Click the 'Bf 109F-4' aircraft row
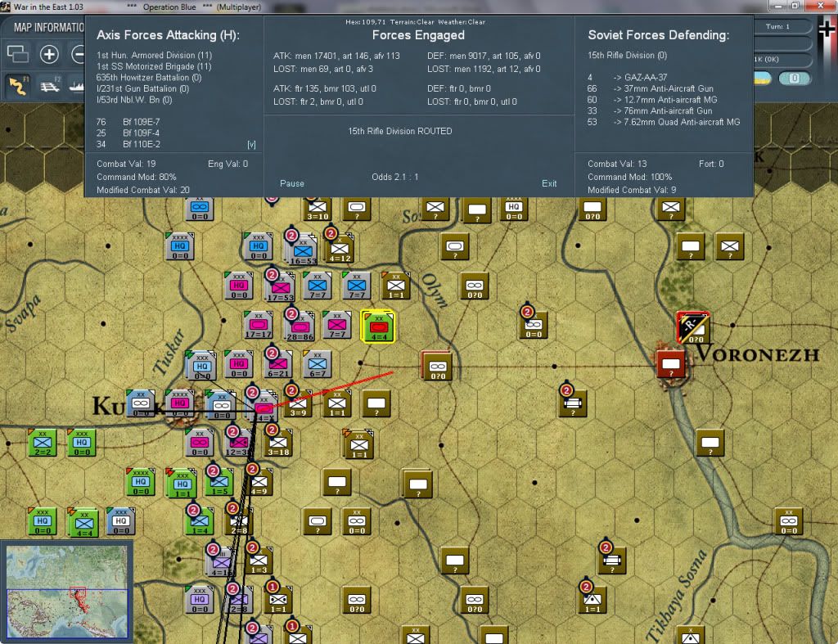 (x=128, y=133)
